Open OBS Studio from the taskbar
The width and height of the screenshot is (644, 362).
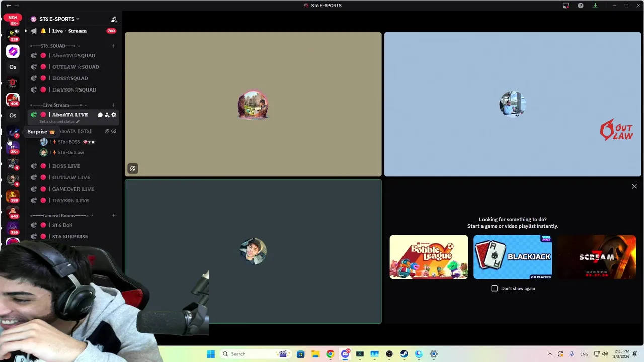(389, 354)
